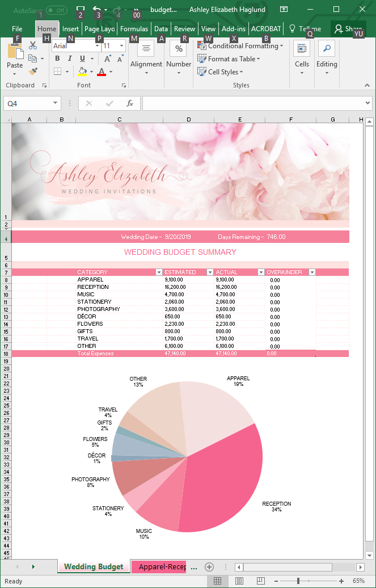Click the Save icon in title bar
376x588 pixels.
click(80, 10)
